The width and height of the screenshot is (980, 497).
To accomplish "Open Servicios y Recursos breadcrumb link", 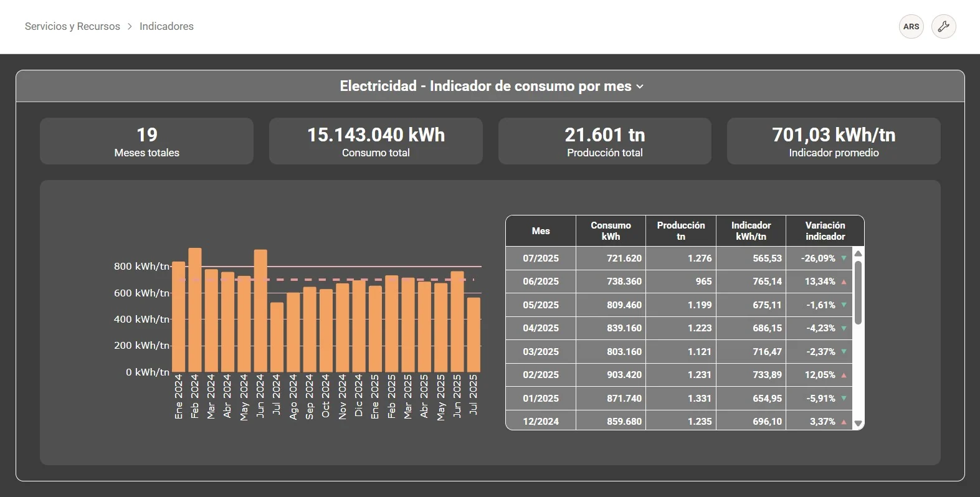I will pyautogui.click(x=72, y=26).
